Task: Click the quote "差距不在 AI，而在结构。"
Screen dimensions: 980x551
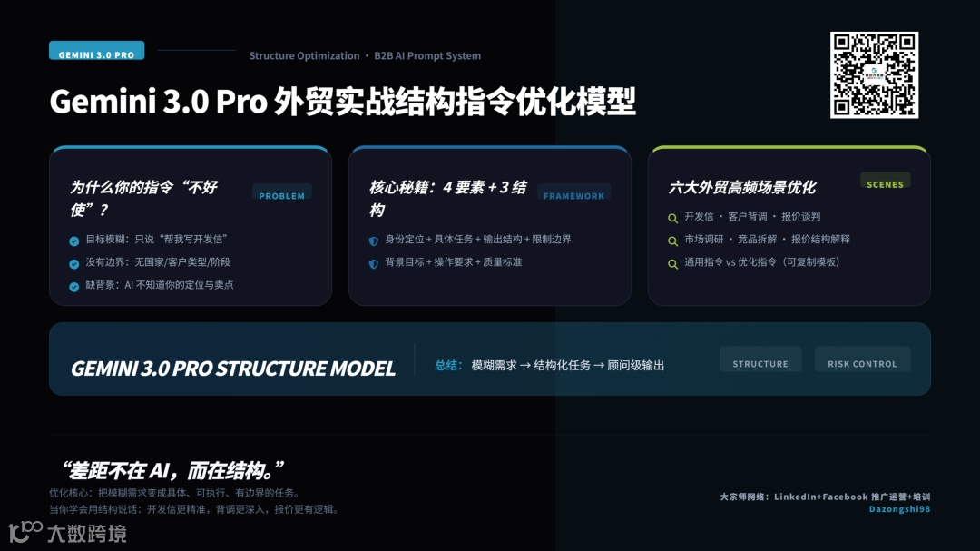Action: coord(173,470)
